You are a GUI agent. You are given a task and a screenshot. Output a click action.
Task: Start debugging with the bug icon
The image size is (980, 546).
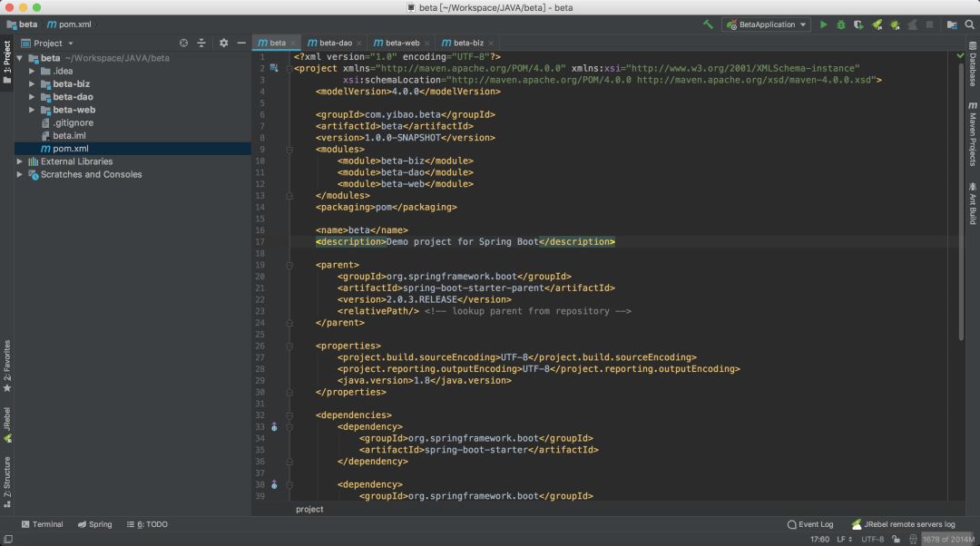(x=840, y=24)
